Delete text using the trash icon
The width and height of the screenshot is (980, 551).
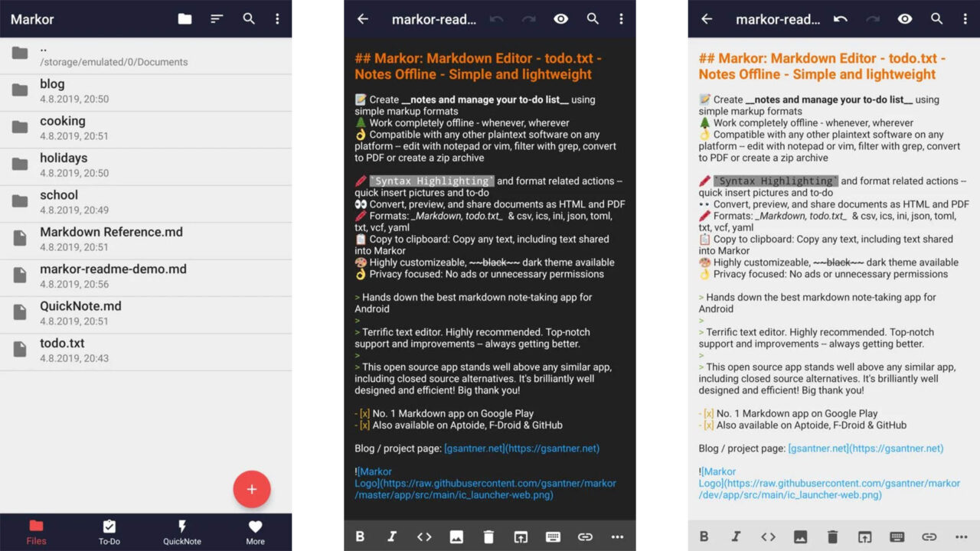(x=488, y=536)
